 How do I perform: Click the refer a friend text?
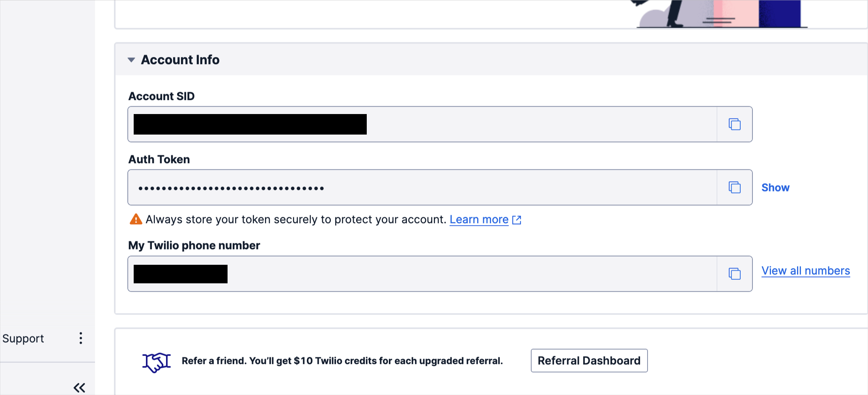(x=342, y=361)
